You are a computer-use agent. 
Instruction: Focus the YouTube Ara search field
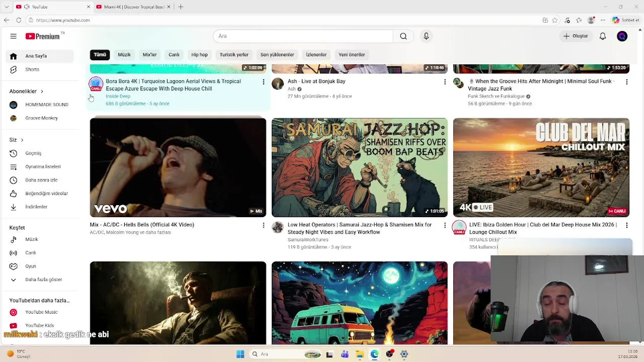point(303,36)
